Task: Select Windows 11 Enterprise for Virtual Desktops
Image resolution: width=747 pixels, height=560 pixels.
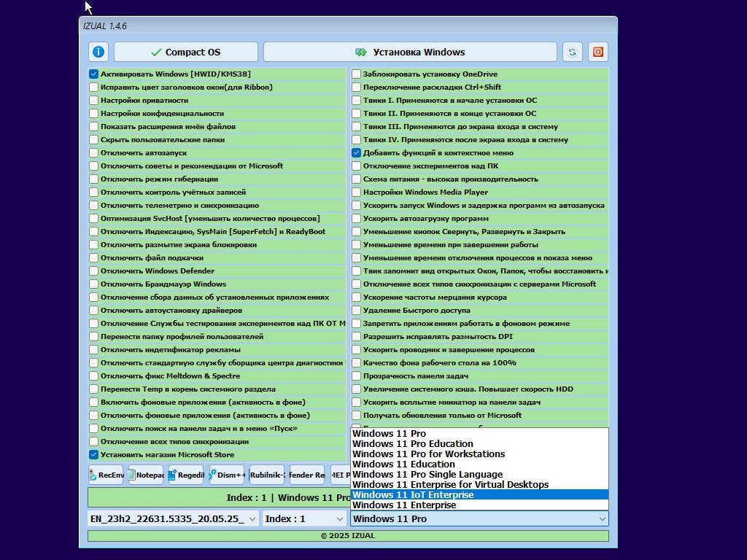Action: point(479,485)
